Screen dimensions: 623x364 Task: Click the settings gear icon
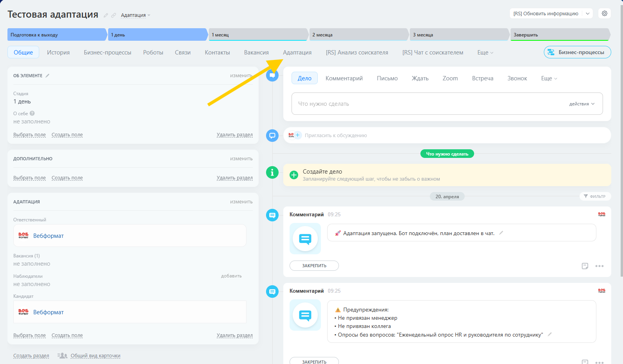[x=605, y=13]
